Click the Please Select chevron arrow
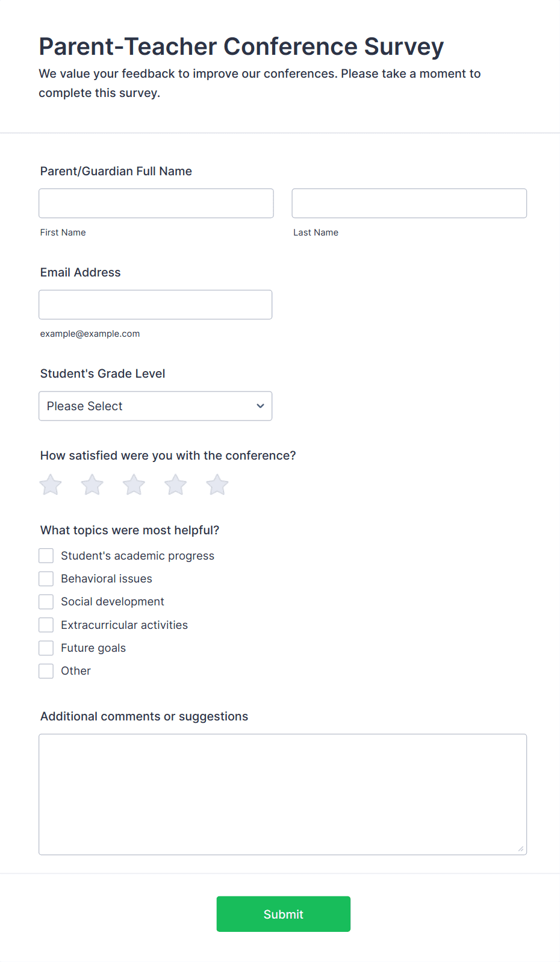560x962 pixels. pyautogui.click(x=260, y=406)
